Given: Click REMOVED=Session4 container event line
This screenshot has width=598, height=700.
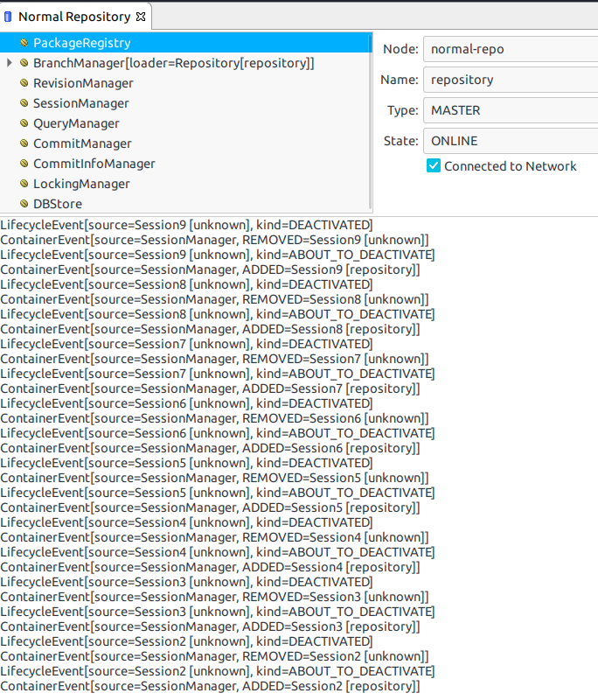Looking at the screenshot, I should (214, 537).
